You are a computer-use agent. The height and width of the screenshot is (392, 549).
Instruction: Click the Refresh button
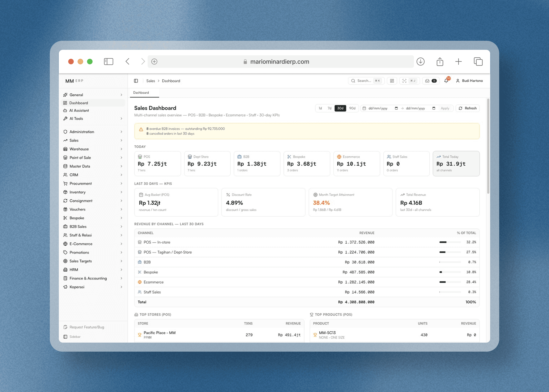pyautogui.click(x=467, y=108)
